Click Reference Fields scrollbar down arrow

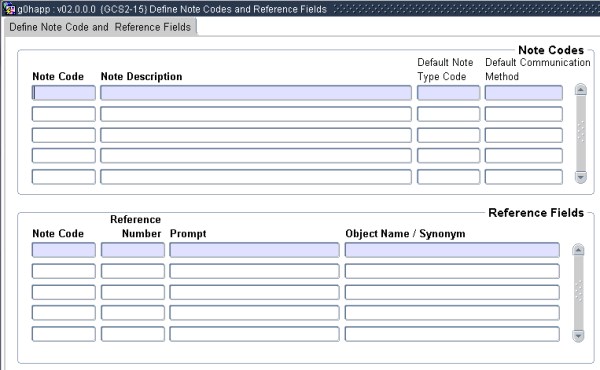coord(578,336)
